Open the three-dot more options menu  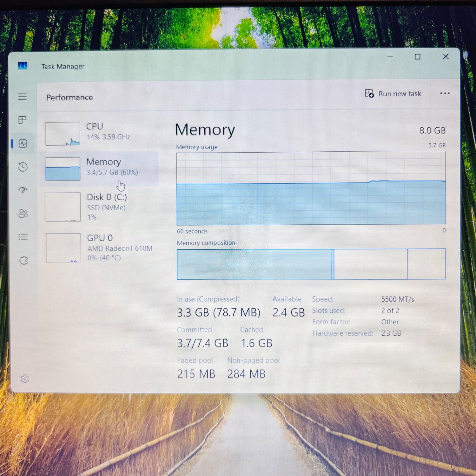pyautogui.click(x=445, y=93)
